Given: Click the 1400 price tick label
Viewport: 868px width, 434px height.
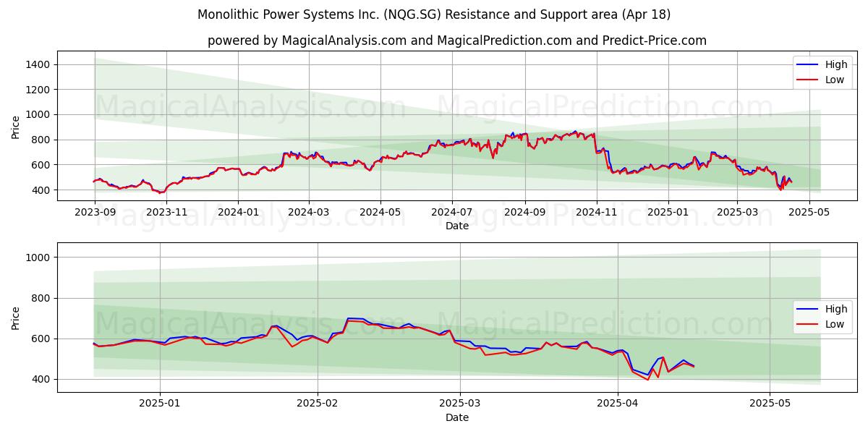Looking at the screenshot, I should click(37, 64).
